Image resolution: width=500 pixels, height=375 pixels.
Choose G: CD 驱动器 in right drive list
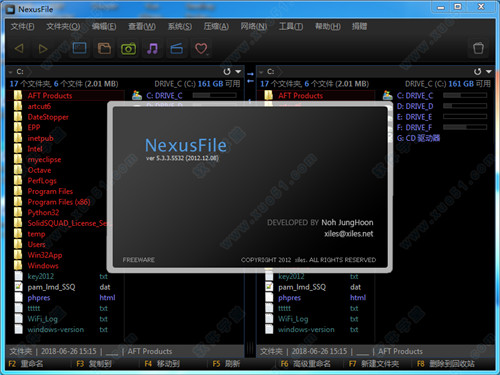click(418, 138)
